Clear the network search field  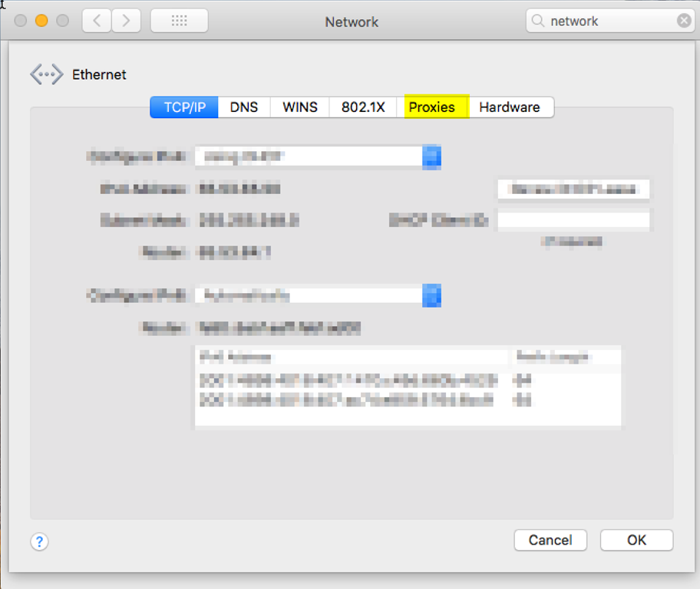683,21
